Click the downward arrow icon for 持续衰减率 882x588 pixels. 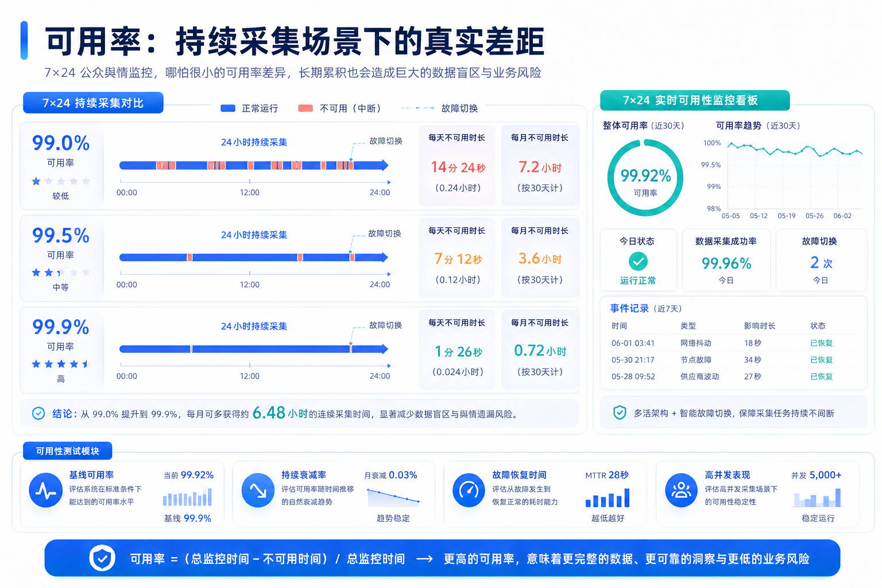[258, 490]
